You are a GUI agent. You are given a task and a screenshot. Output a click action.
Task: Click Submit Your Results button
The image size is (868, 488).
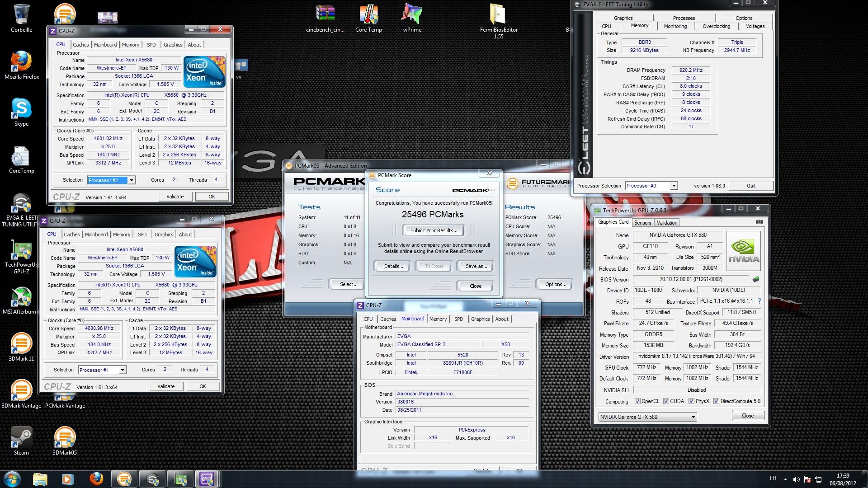pyautogui.click(x=434, y=230)
